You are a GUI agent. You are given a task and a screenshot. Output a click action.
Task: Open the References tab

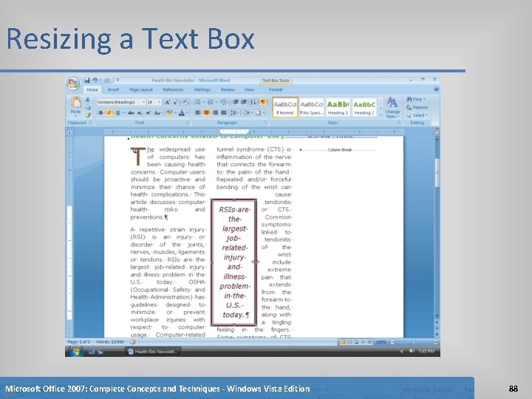[x=173, y=89]
